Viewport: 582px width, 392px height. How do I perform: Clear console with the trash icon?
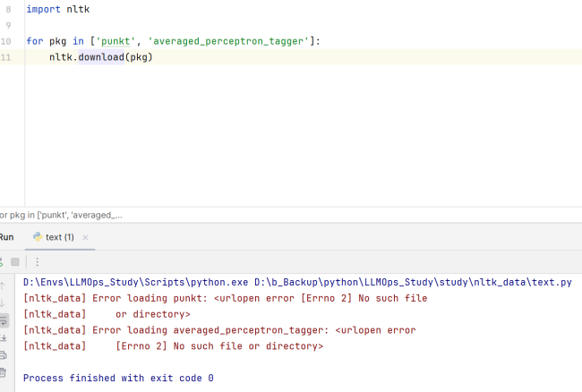(x=3, y=372)
